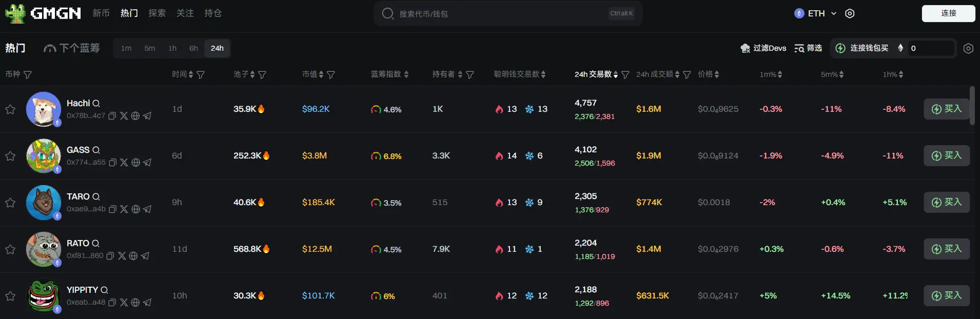Image resolution: width=980 pixels, height=319 pixels.
Task: Click the copy address icon for Hachi
Action: pyautogui.click(x=112, y=116)
